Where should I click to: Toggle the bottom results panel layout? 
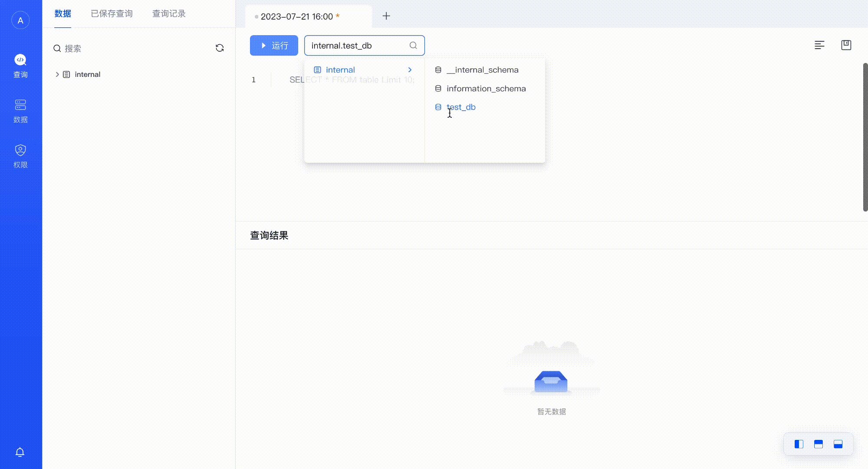click(x=838, y=444)
